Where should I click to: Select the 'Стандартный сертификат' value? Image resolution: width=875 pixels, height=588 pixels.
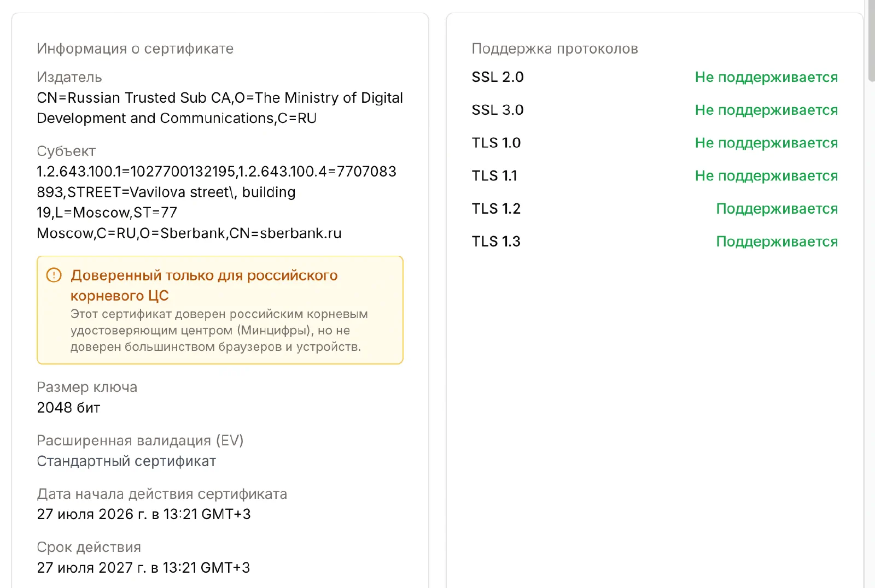(126, 461)
